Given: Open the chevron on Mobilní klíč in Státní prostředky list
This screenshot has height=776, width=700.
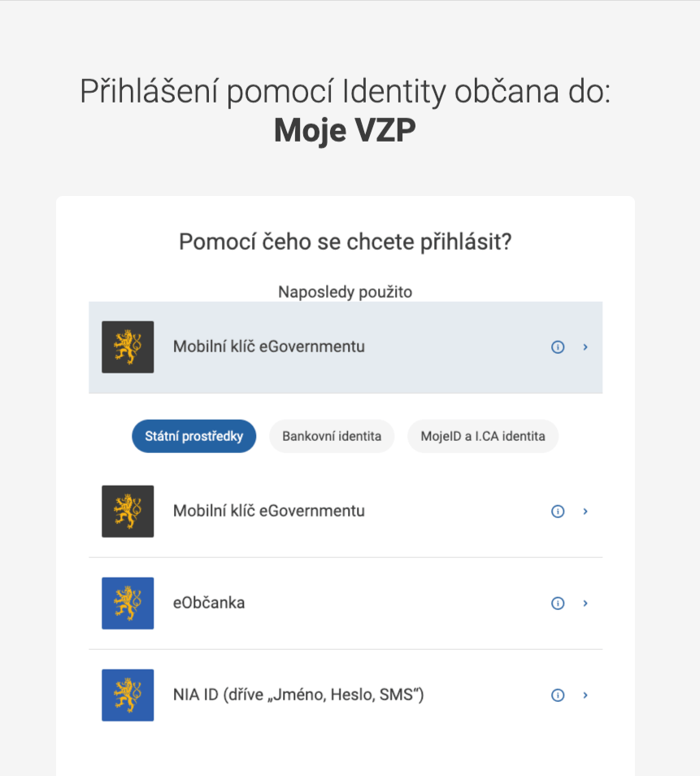Looking at the screenshot, I should click(x=585, y=511).
